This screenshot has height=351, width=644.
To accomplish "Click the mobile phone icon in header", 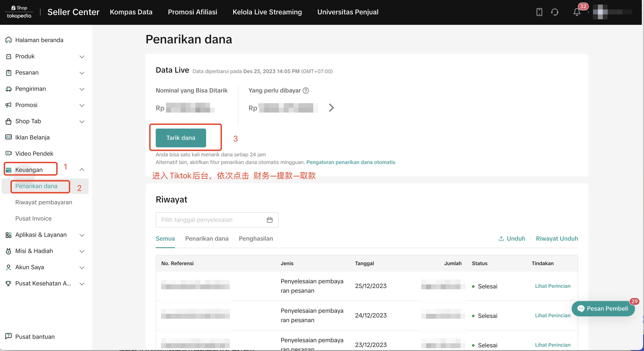I will (x=539, y=12).
